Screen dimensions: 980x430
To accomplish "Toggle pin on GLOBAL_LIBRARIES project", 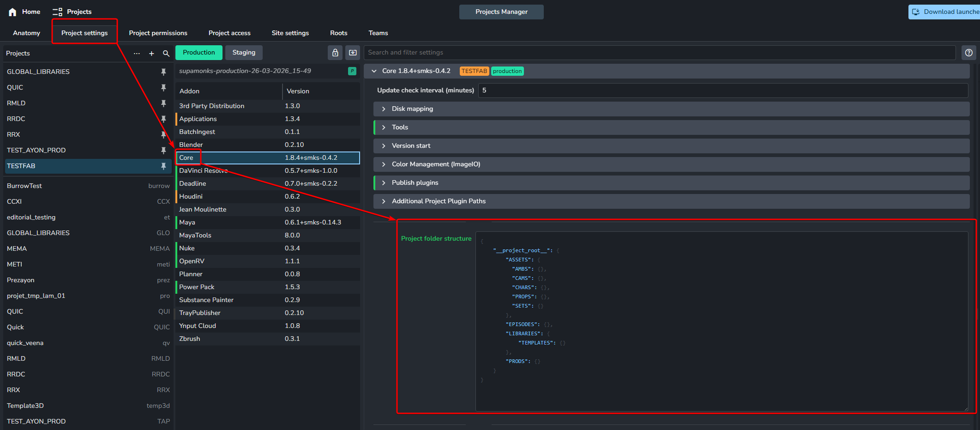I will click(163, 72).
